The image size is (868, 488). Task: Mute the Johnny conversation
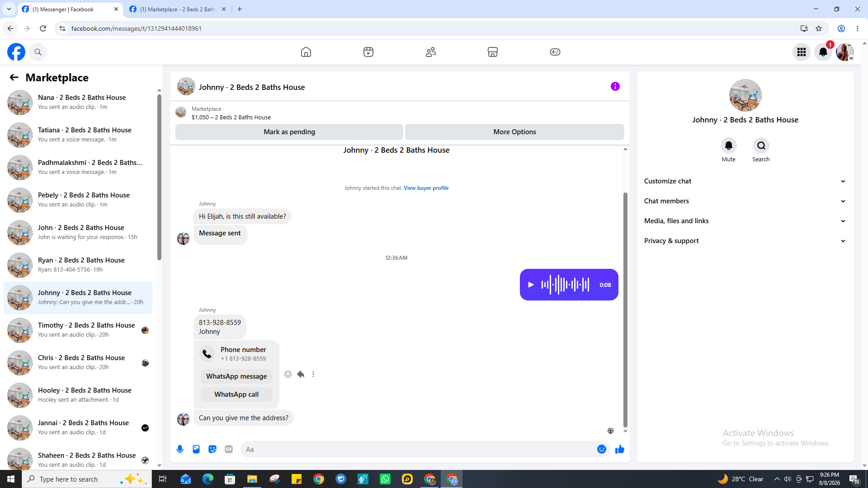728,145
